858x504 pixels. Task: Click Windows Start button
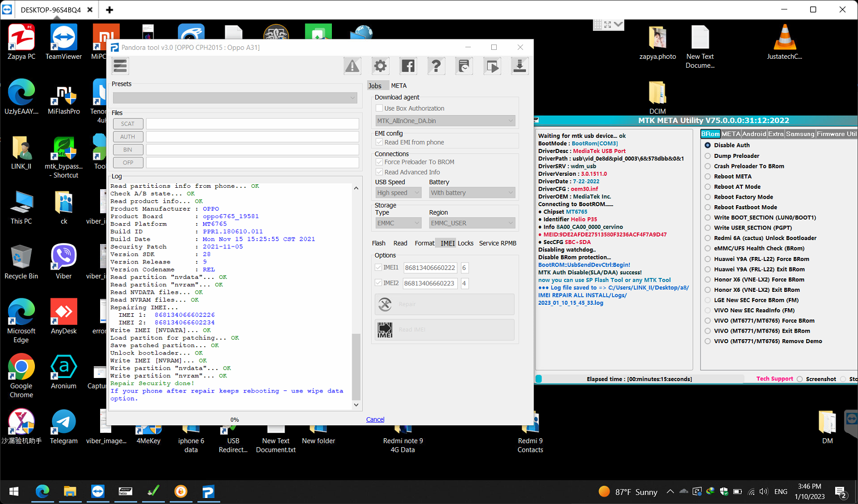pos(14,492)
